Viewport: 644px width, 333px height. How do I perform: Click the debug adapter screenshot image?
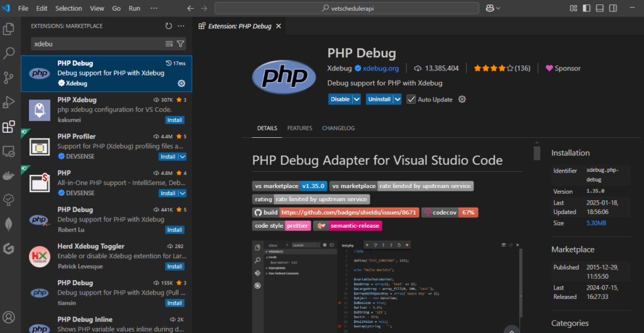point(387,286)
